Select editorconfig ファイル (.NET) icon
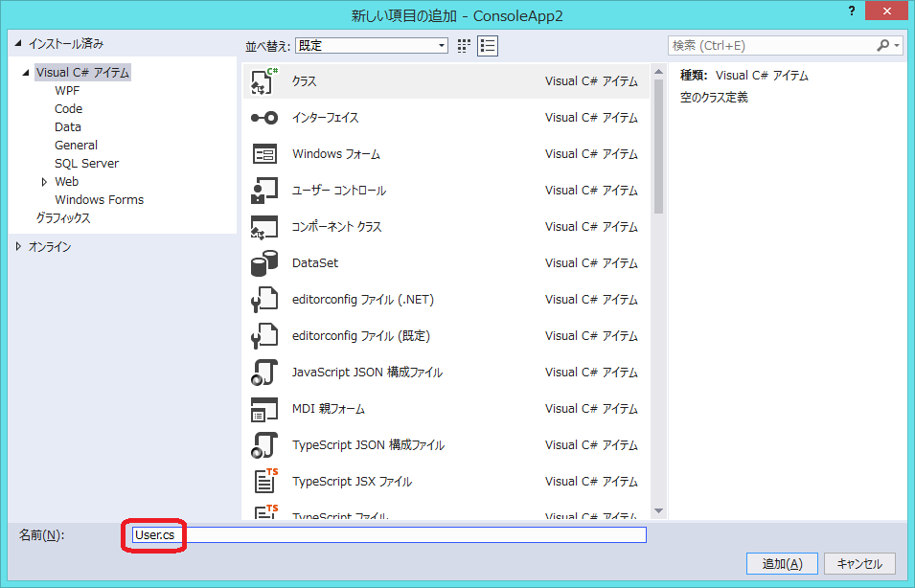Screen dimensions: 915x588 (x=264, y=300)
